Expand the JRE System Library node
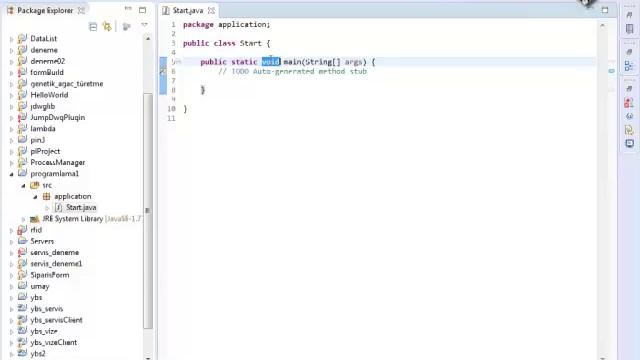The width and height of the screenshot is (640, 360). point(23,219)
